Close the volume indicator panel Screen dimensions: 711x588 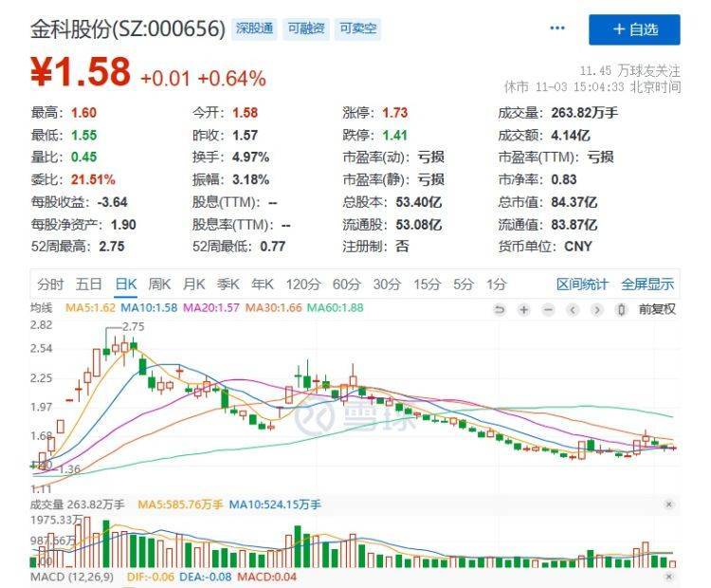[x=669, y=505]
